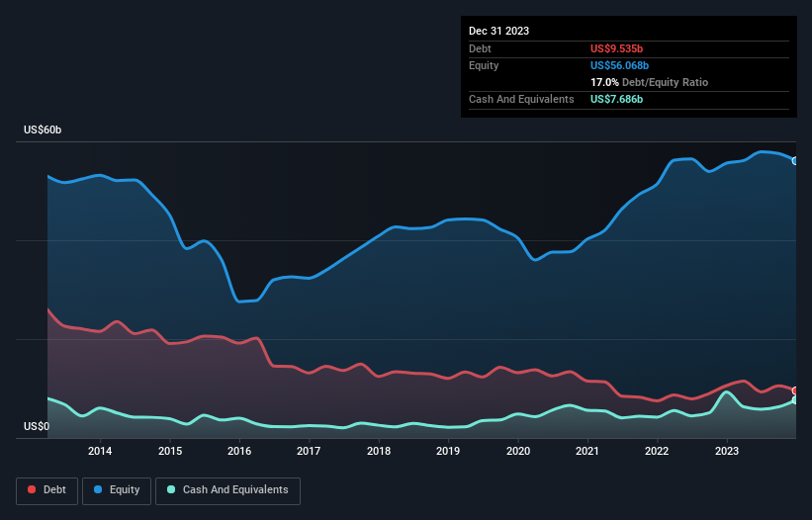Click the US$60b y-axis label
The image size is (812, 520).
tap(43, 130)
